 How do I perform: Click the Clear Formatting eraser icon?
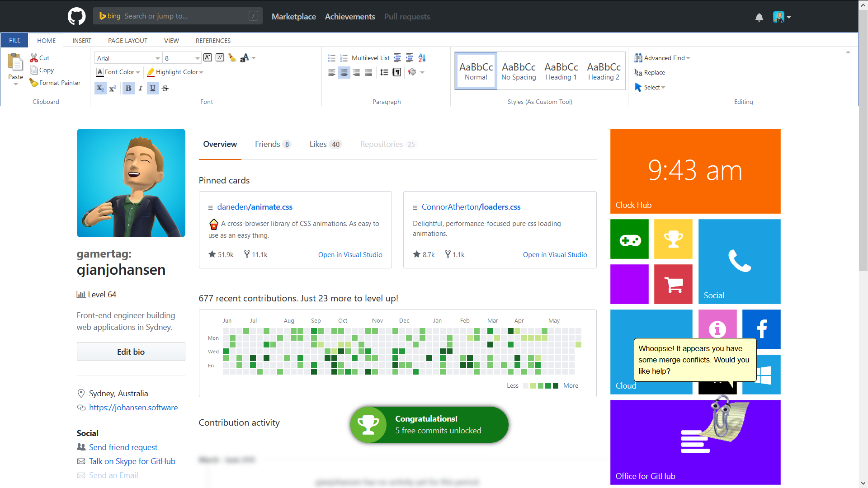[x=232, y=58]
